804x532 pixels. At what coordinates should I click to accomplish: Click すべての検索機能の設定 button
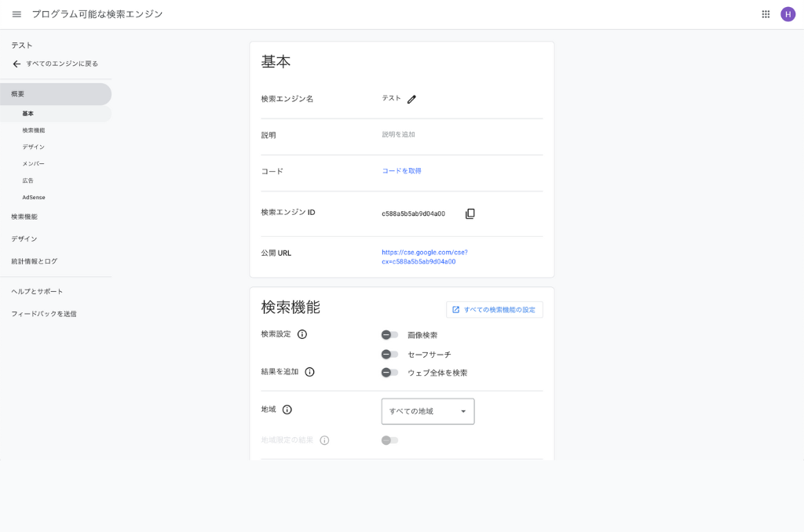[495, 310]
